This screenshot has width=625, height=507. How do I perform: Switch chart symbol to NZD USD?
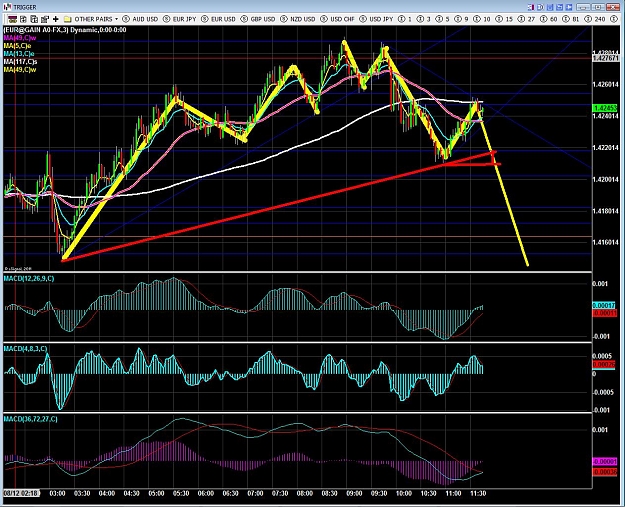point(298,19)
